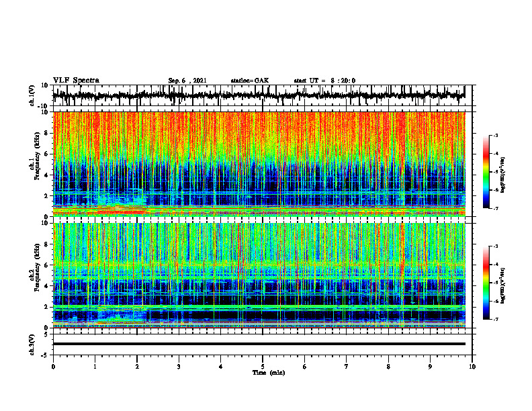This screenshot has width=532, height=411.
Task: Click the -7 tick on ch.2 colorbar
Action: (495, 320)
